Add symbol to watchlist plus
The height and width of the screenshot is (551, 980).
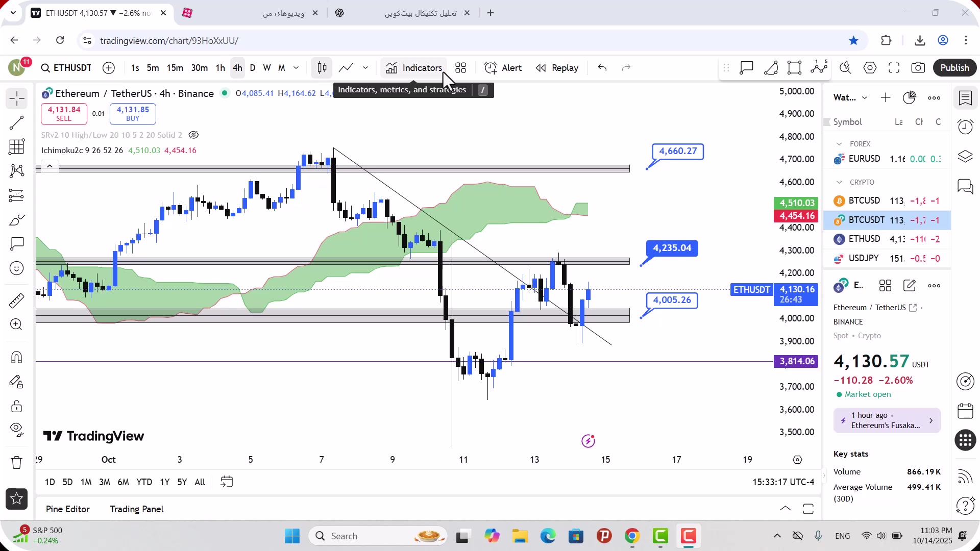(x=886, y=97)
